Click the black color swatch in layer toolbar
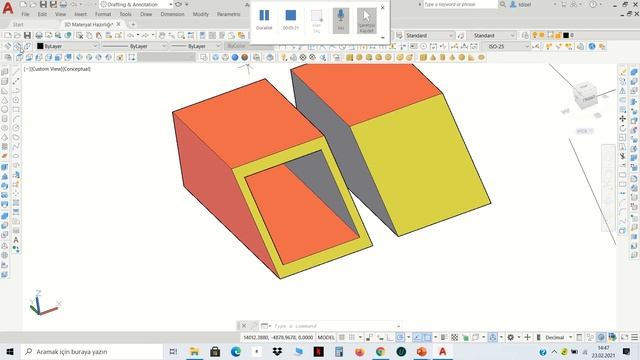This screenshot has width=640, height=360. click(566, 36)
